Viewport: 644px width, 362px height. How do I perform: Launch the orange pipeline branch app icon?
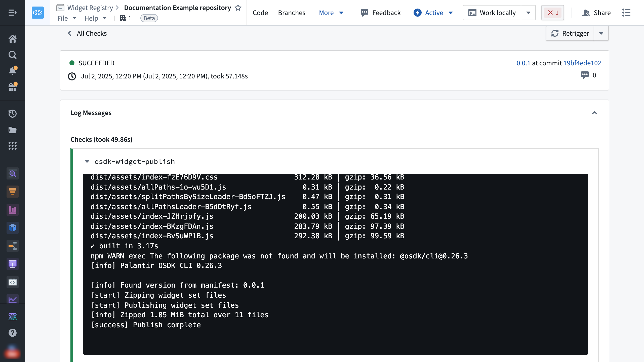click(x=13, y=246)
